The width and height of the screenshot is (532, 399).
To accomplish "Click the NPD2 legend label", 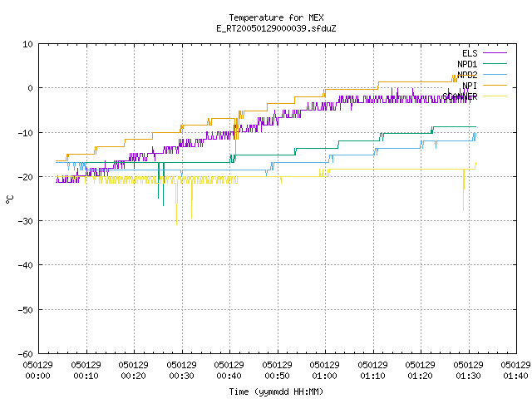I will pos(467,75).
